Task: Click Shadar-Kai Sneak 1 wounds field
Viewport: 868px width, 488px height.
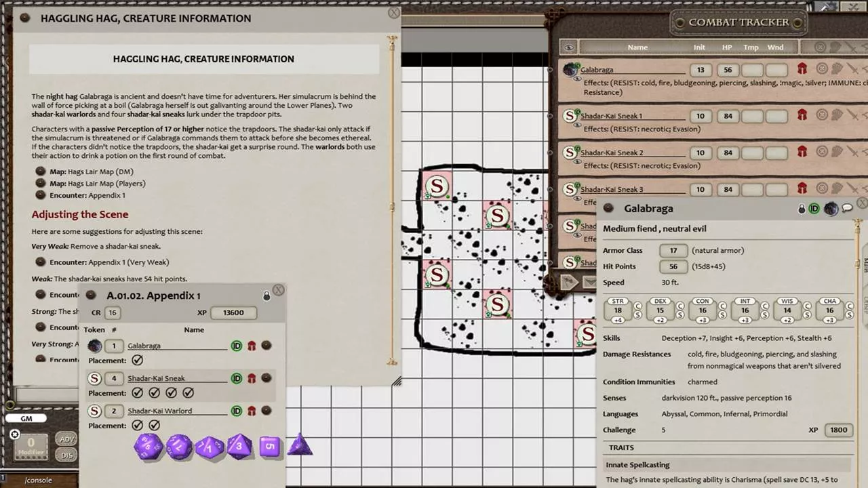Action: (777, 116)
